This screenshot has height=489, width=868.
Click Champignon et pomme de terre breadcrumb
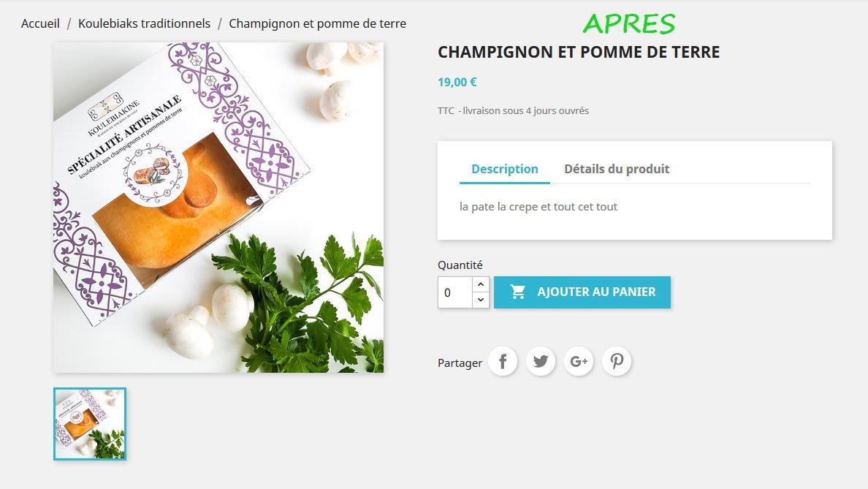click(318, 23)
